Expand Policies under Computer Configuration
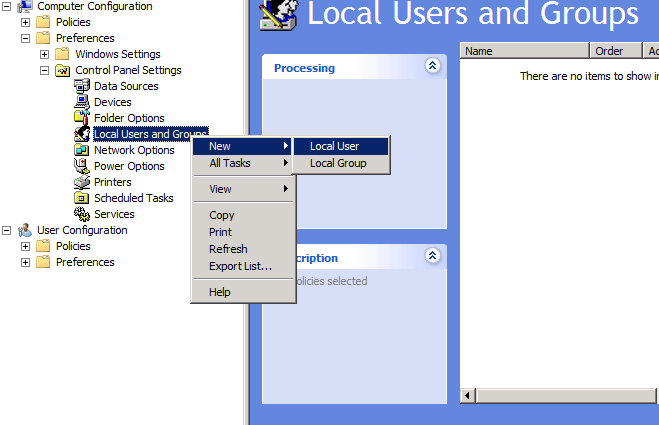Image resolution: width=659 pixels, height=425 pixels. (x=26, y=22)
